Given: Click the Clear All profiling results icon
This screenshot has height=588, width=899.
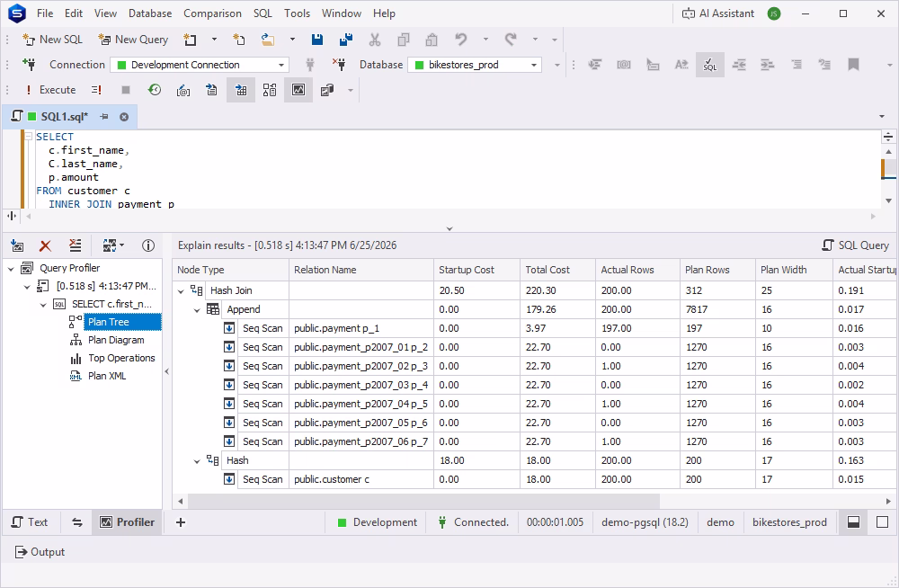Looking at the screenshot, I should click(76, 245).
